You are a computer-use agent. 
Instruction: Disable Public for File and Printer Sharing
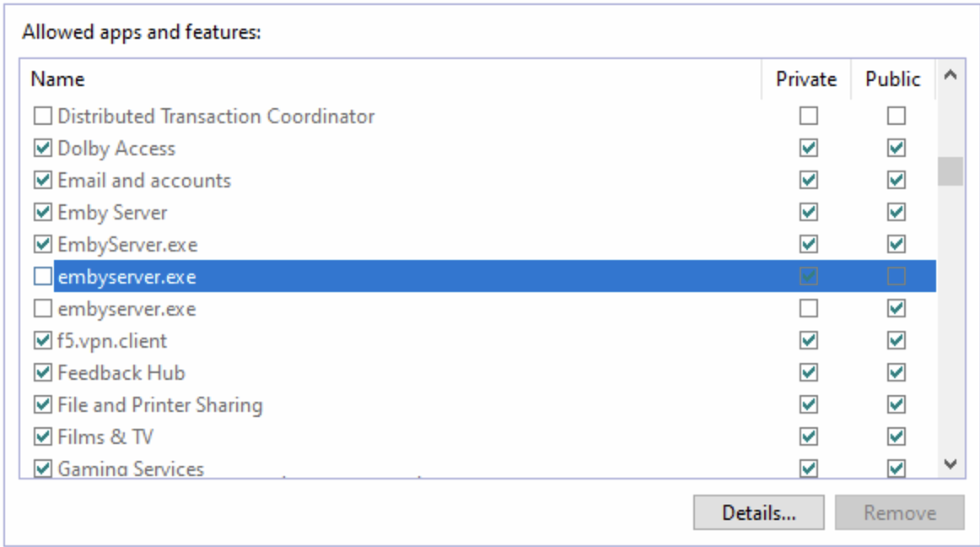(897, 405)
